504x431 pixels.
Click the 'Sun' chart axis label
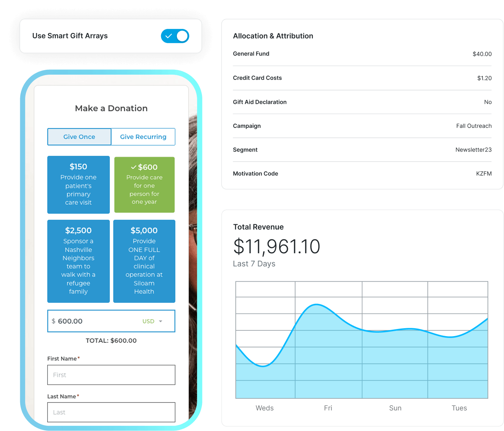[395, 408]
